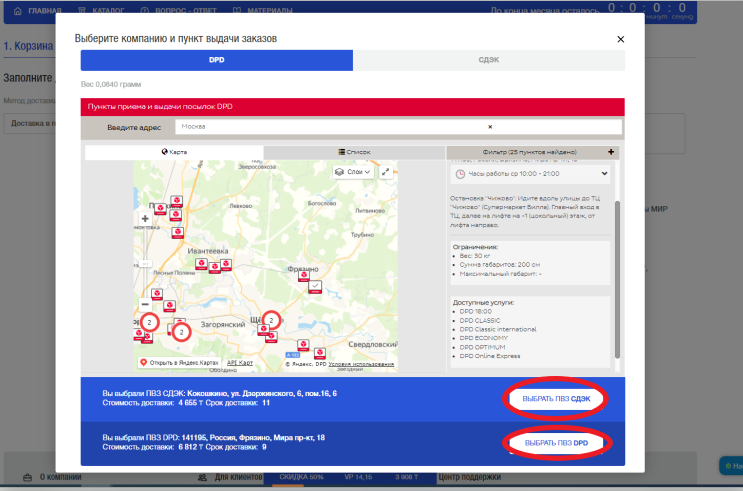The height and width of the screenshot is (491, 743).
Task: Open МАТЕРИАЛЫ in the top navigation
Action: tap(263, 10)
